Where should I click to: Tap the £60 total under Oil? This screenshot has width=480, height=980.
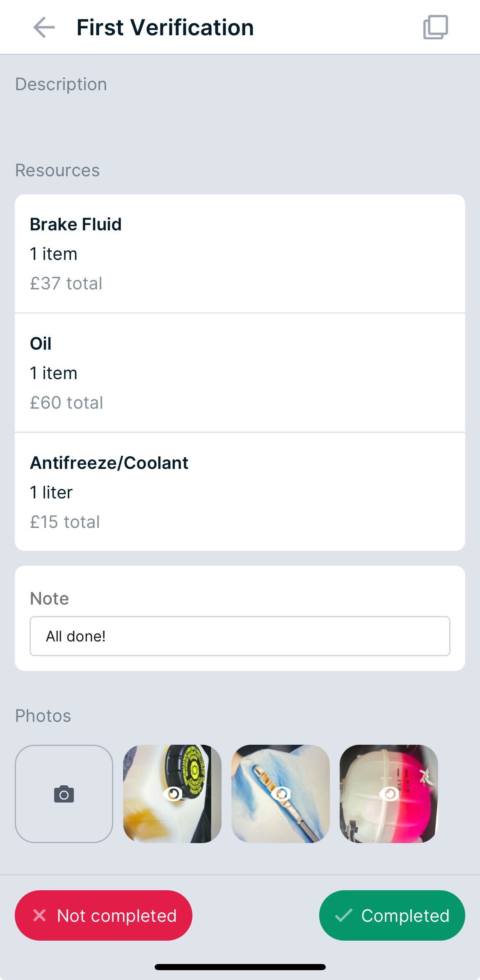coord(66,402)
